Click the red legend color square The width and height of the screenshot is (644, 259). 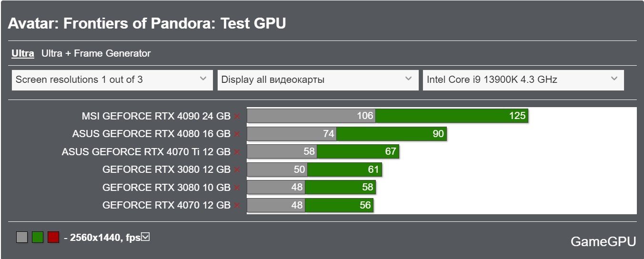53,237
